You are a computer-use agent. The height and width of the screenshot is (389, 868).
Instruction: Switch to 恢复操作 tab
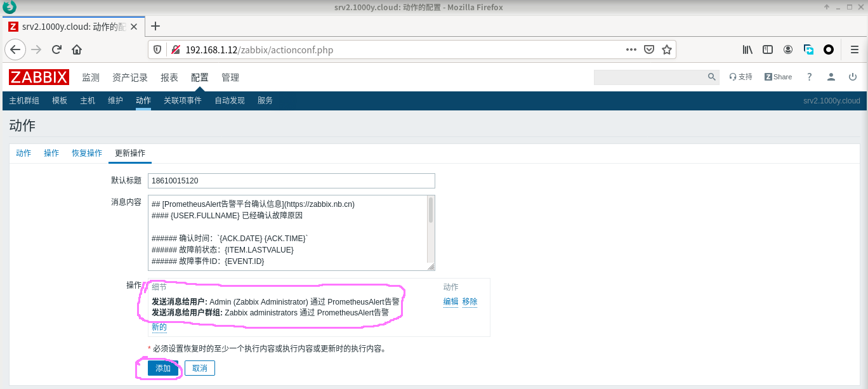tap(87, 153)
